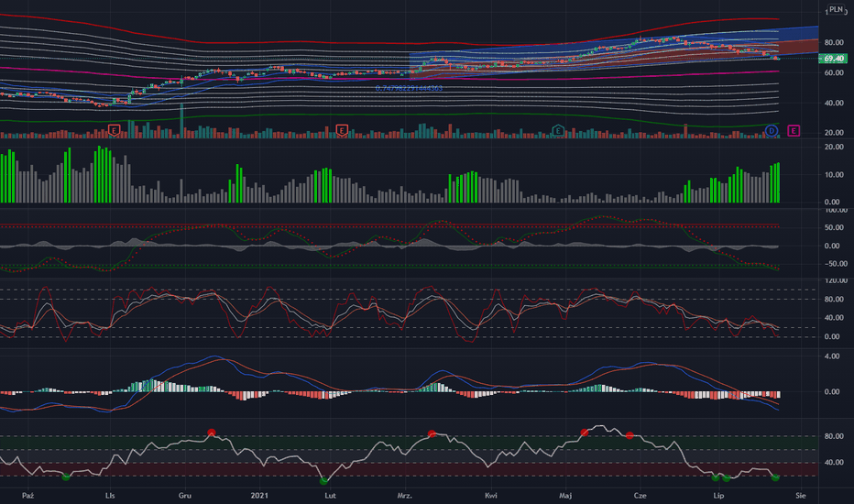Screen dimensions: 854x504
Task: Select the red overbought dot just after Maj
Action: (585, 433)
